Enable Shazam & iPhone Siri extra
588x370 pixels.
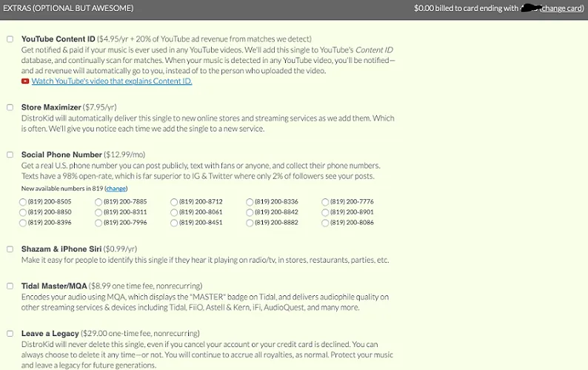tap(10, 249)
